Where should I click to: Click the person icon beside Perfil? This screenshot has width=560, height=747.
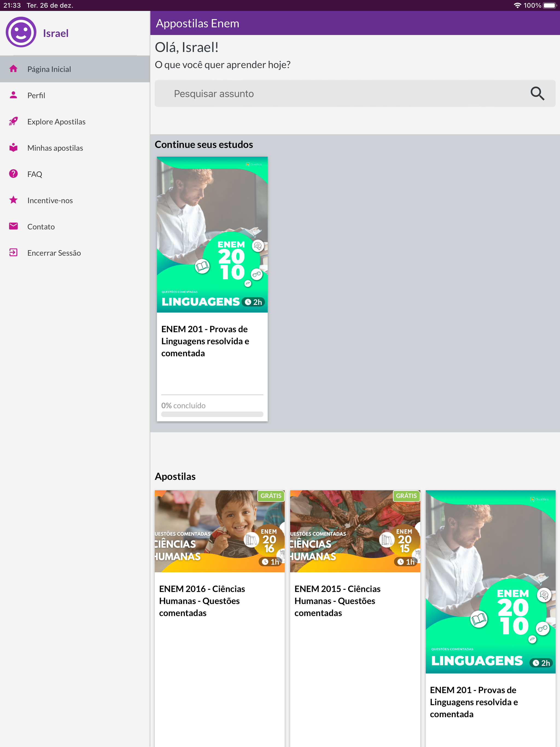(13, 95)
